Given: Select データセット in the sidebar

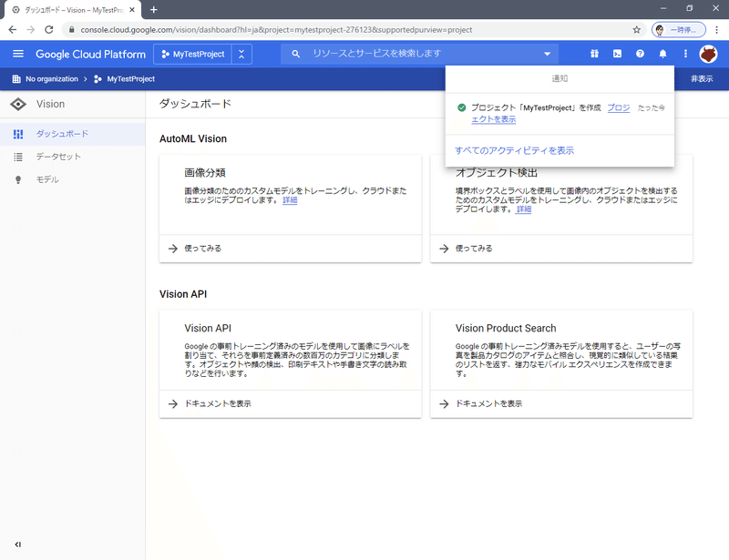Looking at the screenshot, I should [73, 157].
